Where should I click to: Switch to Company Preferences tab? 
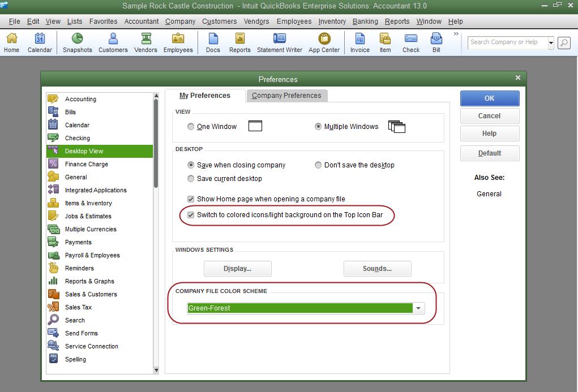coord(287,96)
